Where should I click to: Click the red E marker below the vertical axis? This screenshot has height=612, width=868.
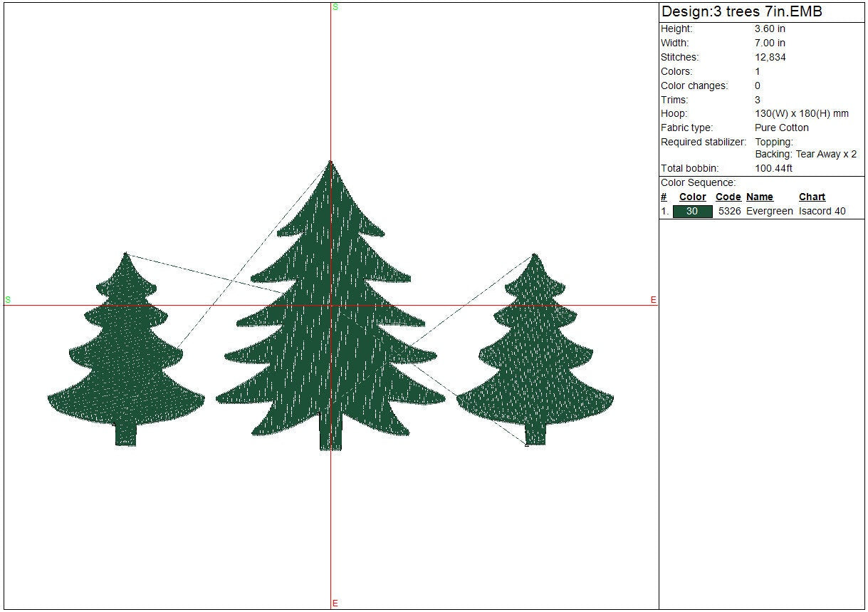click(x=335, y=603)
